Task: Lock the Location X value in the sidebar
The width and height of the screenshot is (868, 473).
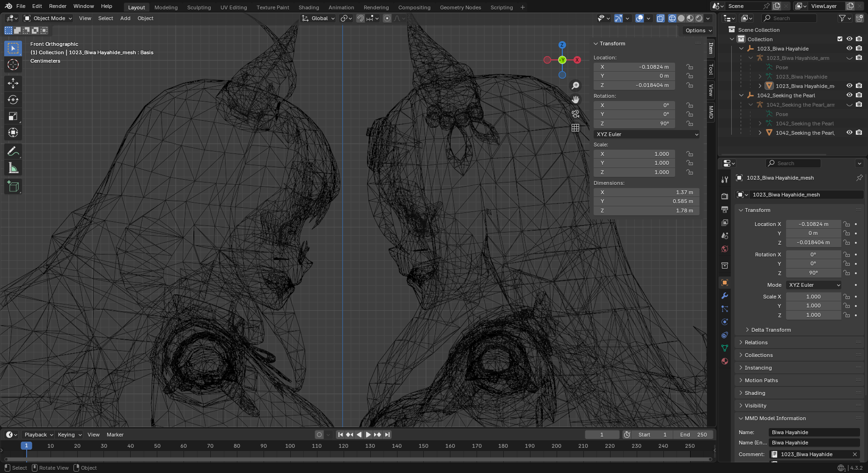Action: pyautogui.click(x=690, y=67)
